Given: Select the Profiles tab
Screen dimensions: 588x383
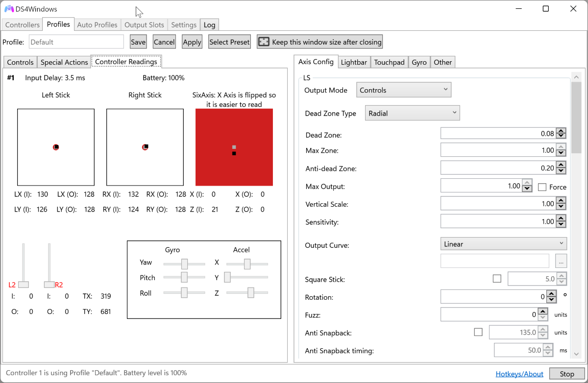Looking at the screenshot, I should point(58,24).
